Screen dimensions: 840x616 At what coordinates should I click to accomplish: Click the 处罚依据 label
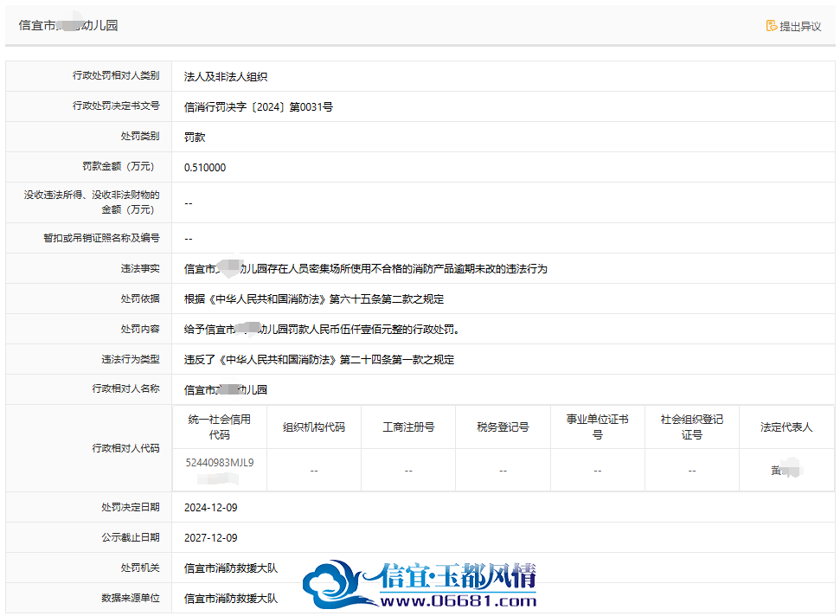(140, 298)
